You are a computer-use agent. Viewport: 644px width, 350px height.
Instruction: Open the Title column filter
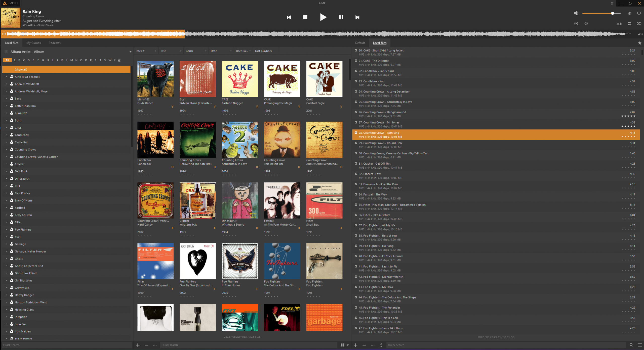181,51
